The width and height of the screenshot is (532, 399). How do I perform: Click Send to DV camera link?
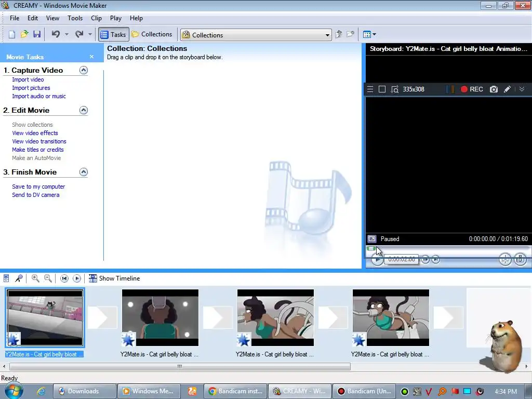(x=36, y=195)
